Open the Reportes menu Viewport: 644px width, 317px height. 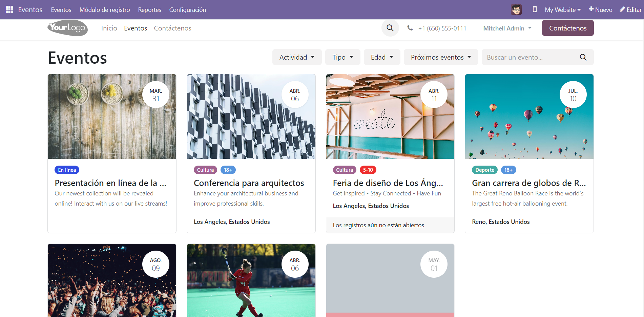point(149,10)
